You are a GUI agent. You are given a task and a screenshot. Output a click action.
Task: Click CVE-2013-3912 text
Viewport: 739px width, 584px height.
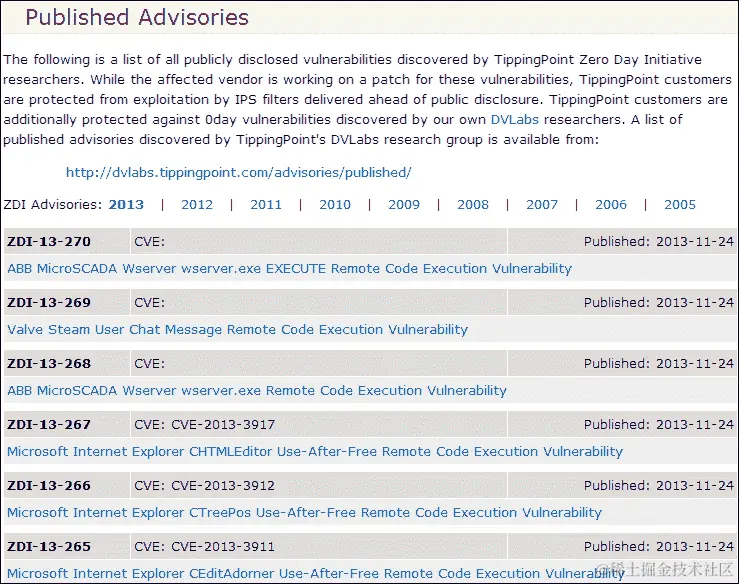tap(223, 486)
